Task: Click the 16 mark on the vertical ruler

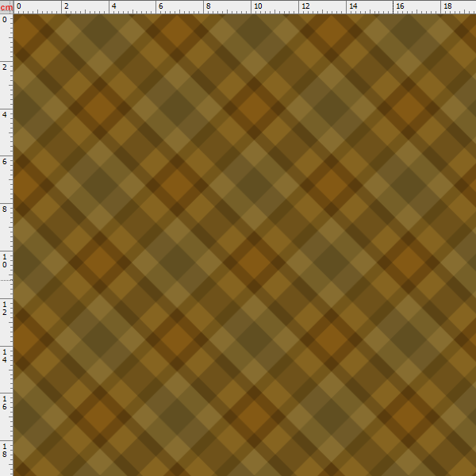Action: [4, 403]
